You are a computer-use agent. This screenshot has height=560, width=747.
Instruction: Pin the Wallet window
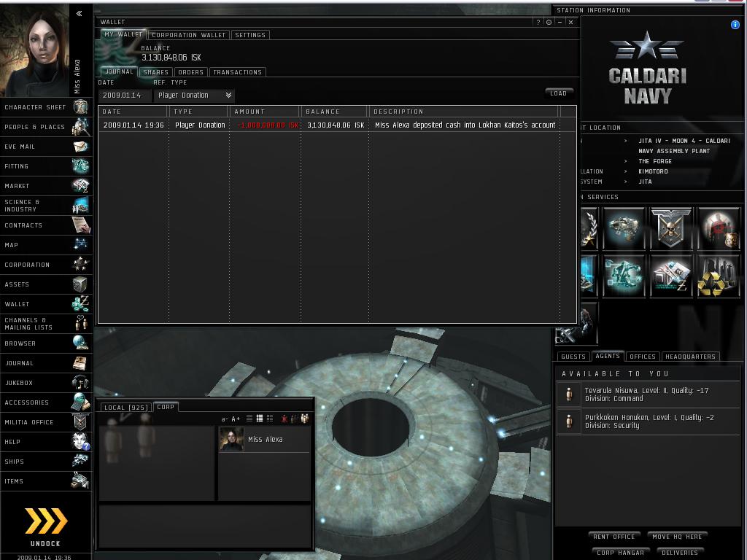pyautogui.click(x=549, y=22)
